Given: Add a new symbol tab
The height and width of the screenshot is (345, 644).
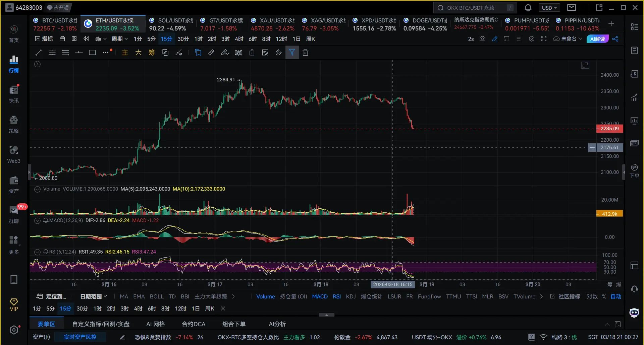Looking at the screenshot, I should pyautogui.click(x=611, y=23).
